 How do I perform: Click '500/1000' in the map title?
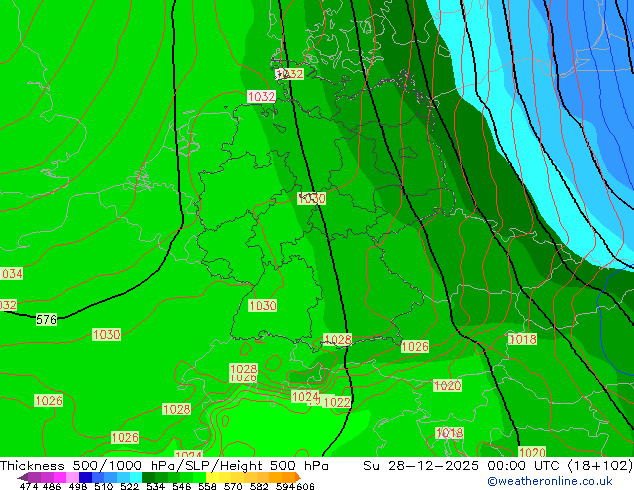[x=107, y=466]
